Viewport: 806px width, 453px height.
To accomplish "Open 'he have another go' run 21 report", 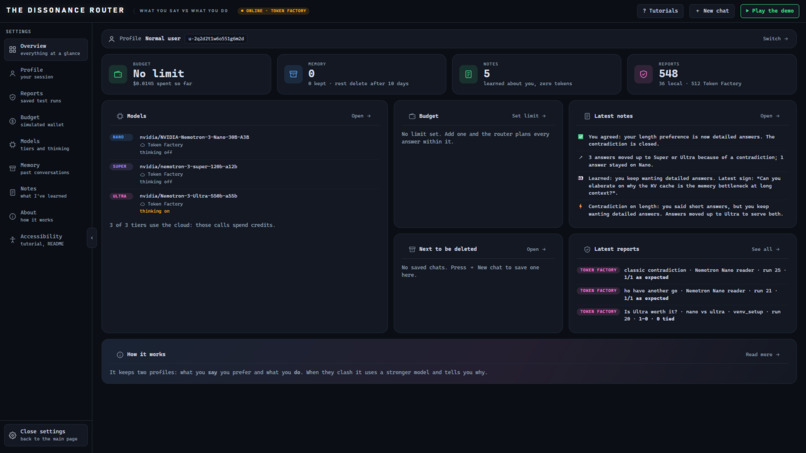I will 682,294.
